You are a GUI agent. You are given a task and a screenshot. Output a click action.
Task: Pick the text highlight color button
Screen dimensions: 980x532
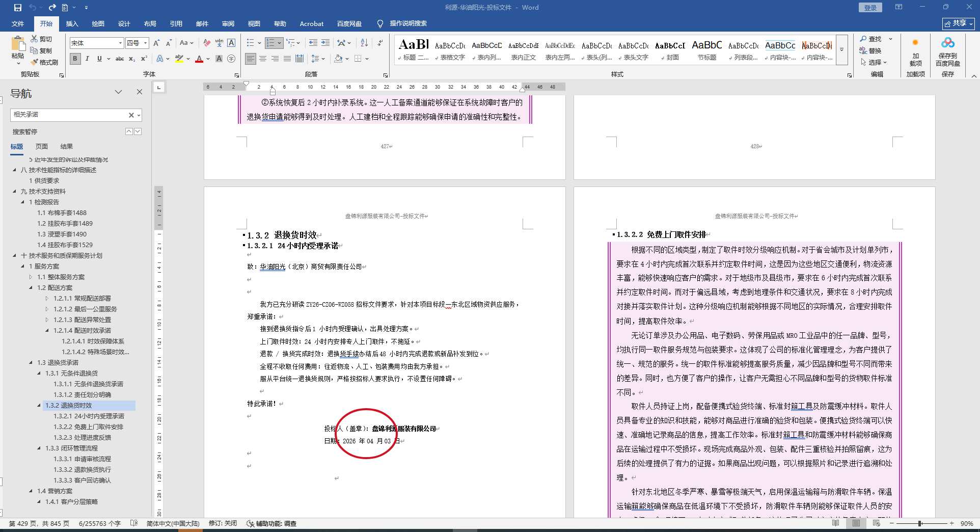coord(179,59)
